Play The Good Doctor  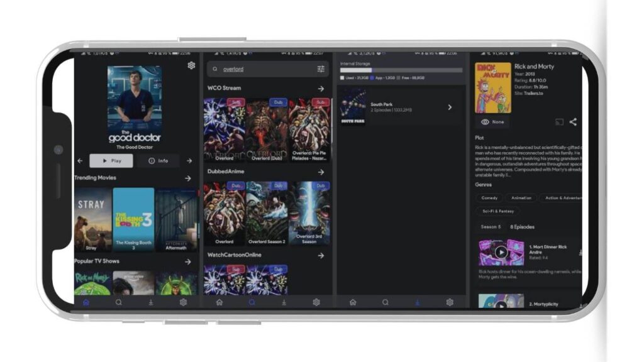(111, 161)
